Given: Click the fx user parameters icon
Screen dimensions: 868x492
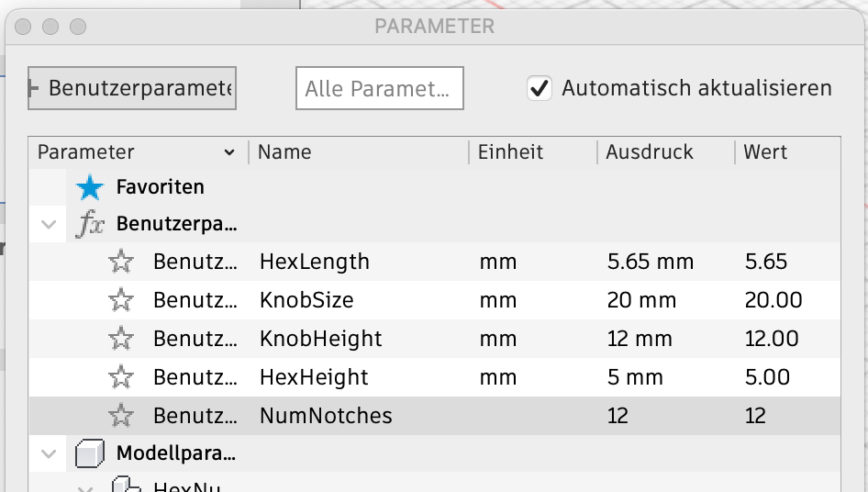Looking at the screenshot, I should coord(90,224).
